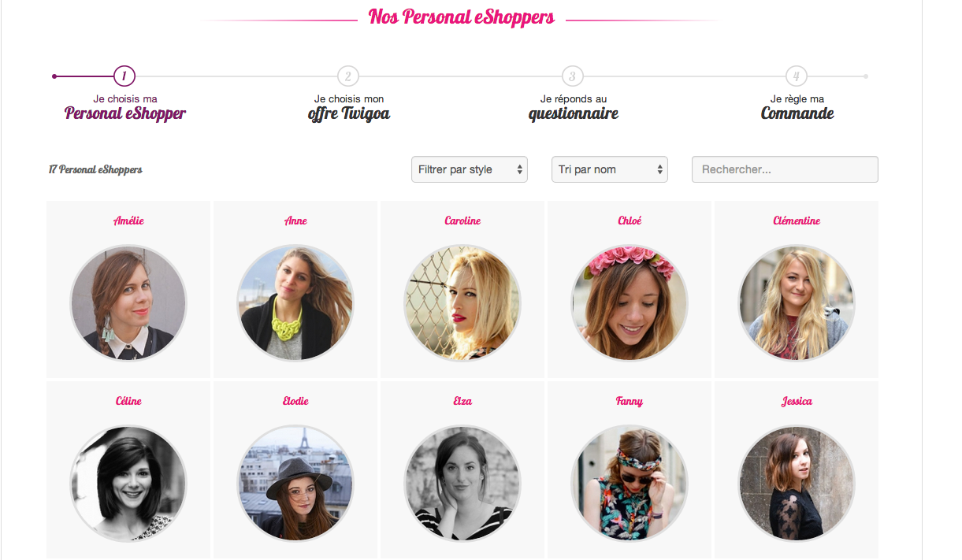Choose Caroline's portrait thumbnail
This screenshot has height=560, width=962.
(x=462, y=303)
